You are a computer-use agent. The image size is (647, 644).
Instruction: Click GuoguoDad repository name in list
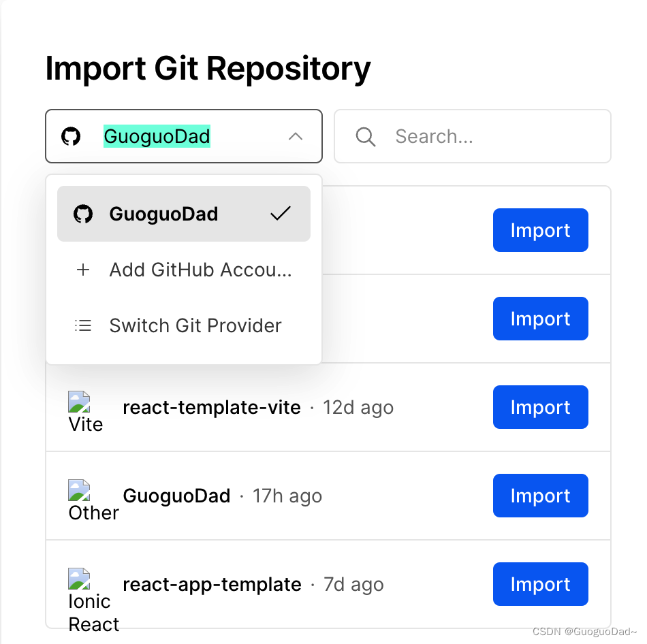[x=176, y=496]
